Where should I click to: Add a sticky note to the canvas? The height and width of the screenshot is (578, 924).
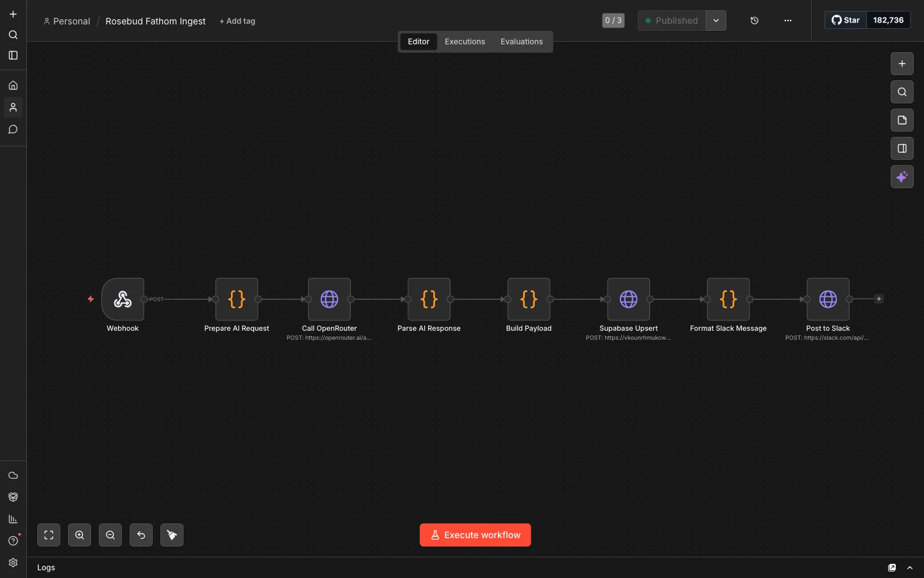point(902,120)
